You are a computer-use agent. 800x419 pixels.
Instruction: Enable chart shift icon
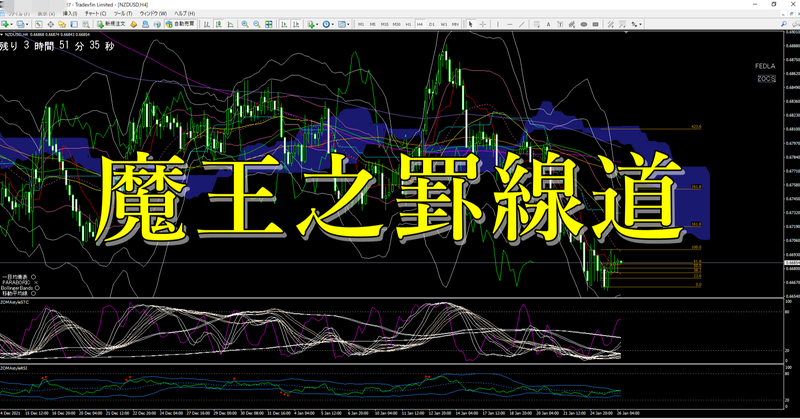tap(296, 24)
